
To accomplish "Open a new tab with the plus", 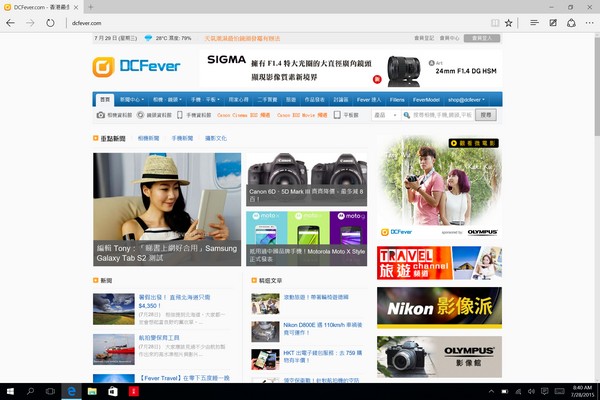I will [91, 7].
